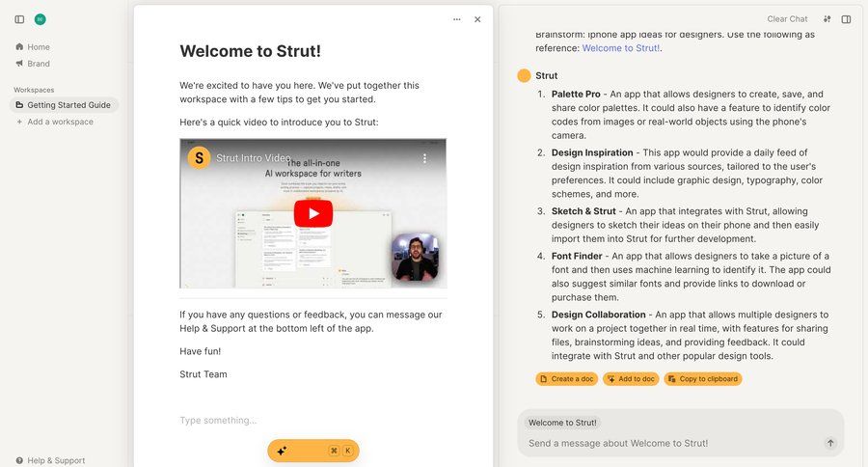Follow the 'Welcome to Strut!' reference link
This screenshot has width=868, height=467.
pos(620,47)
